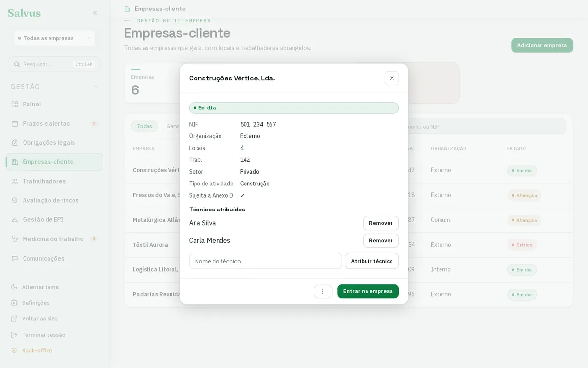Remove technician Carla Mendes

381,240
